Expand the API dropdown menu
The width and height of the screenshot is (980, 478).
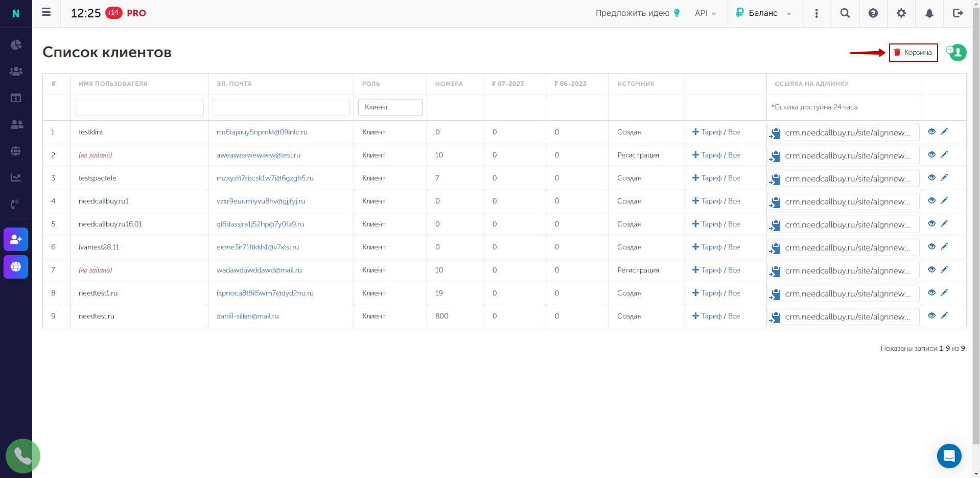706,13
